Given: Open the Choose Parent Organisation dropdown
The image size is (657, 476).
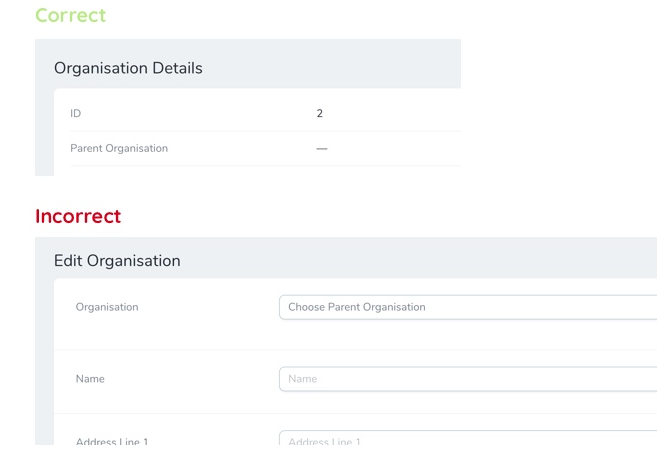Looking at the screenshot, I should tap(467, 307).
